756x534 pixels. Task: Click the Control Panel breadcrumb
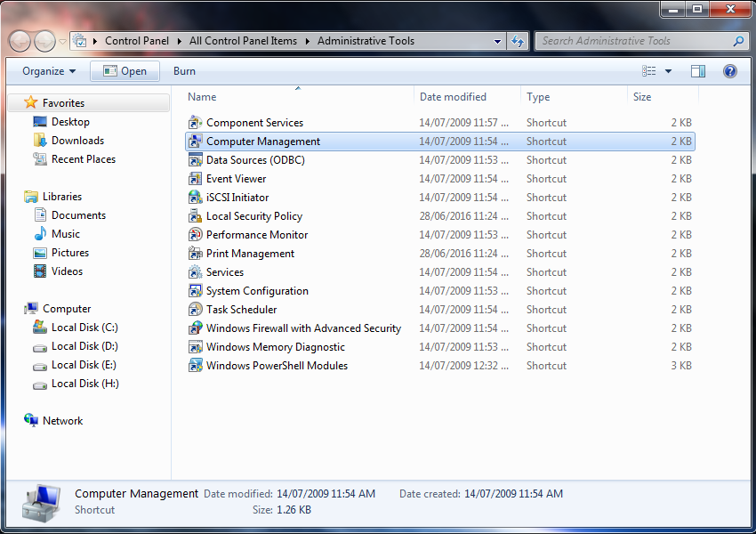[x=137, y=41]
